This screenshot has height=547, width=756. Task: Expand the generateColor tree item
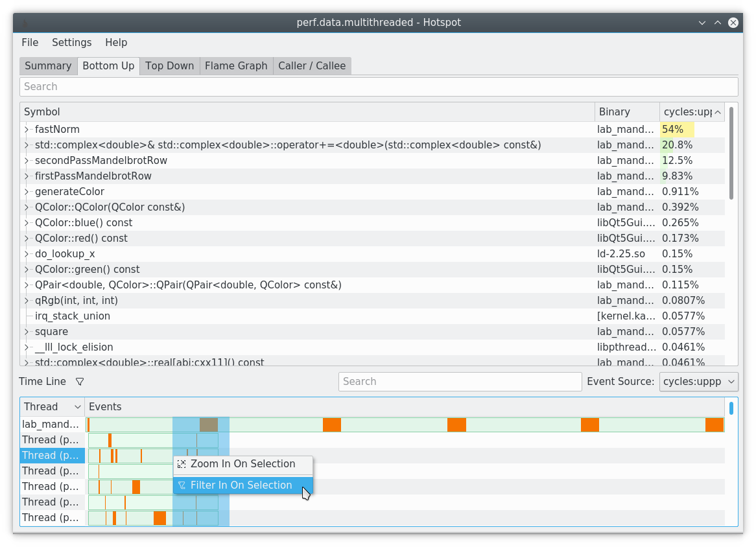tap(26, 191)
